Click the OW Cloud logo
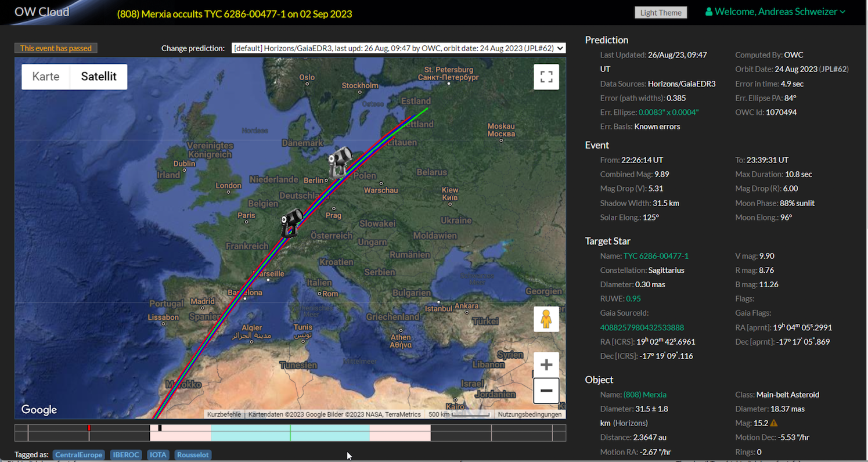868x462 pixels. 42,12
